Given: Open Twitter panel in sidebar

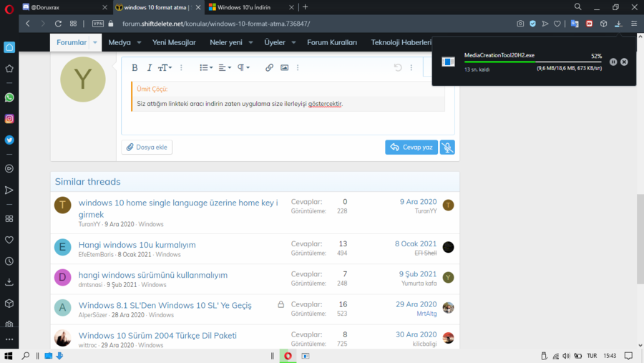Looking at the screenshot, I should click(x=9, y=140).
